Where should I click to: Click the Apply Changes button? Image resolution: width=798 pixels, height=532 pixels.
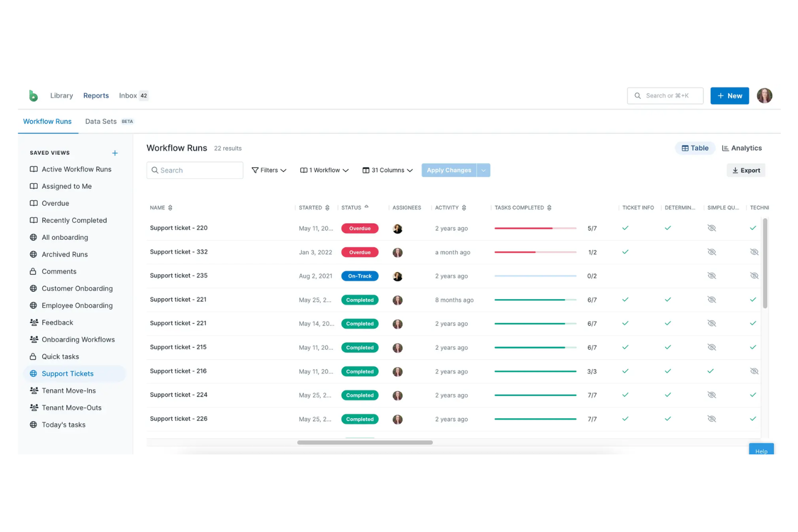point(449,170)
